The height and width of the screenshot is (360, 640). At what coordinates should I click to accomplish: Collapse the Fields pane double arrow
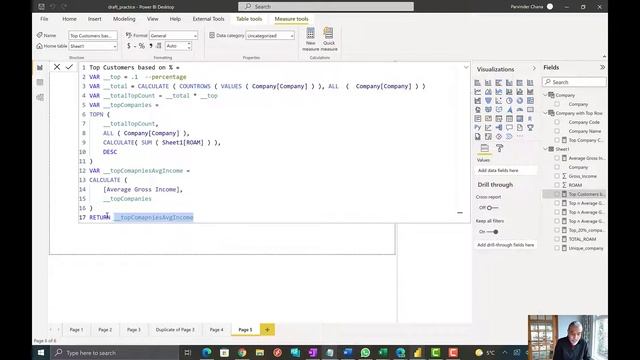[x=602, y=67]
